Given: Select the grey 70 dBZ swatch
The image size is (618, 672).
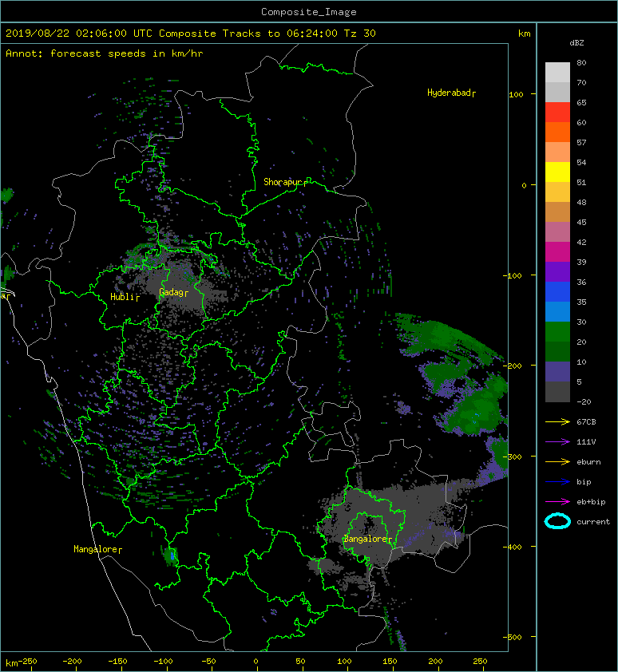Looking at the screenshot, I should tap(557, 92).
